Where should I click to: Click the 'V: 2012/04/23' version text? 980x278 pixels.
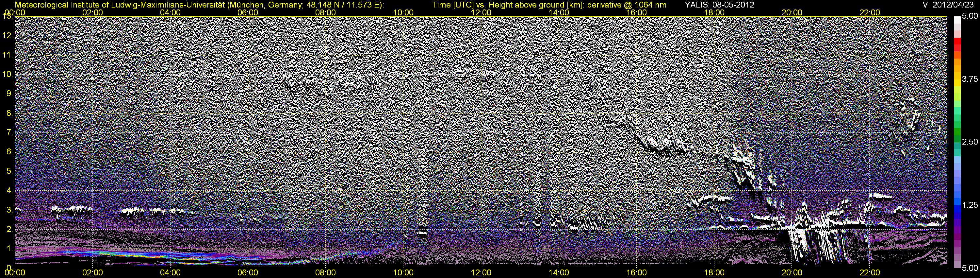tap(947, 5)
